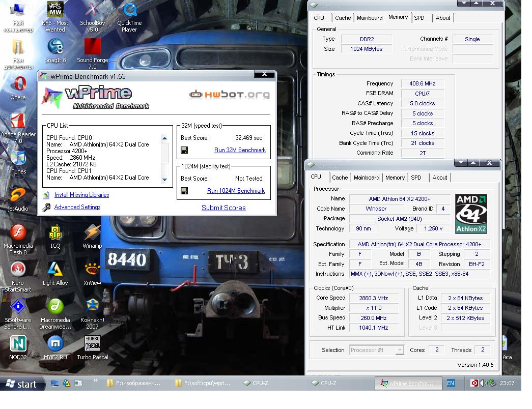Click the Windows start button
This screenshot has height=409, width=532.
(x=22, y=384)
